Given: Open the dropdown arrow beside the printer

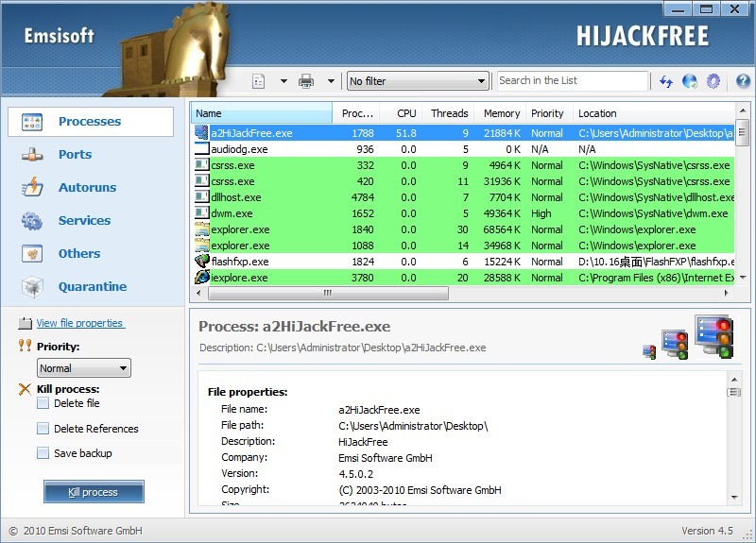Looking at the screenshot, I should [331, 81].
